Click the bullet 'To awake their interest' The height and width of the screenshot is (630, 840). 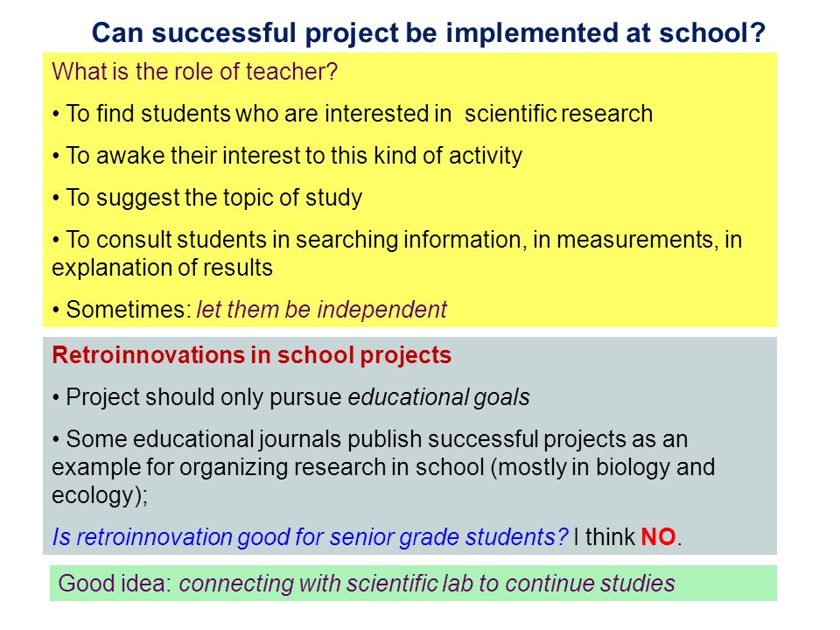click(x=287, y=156)
